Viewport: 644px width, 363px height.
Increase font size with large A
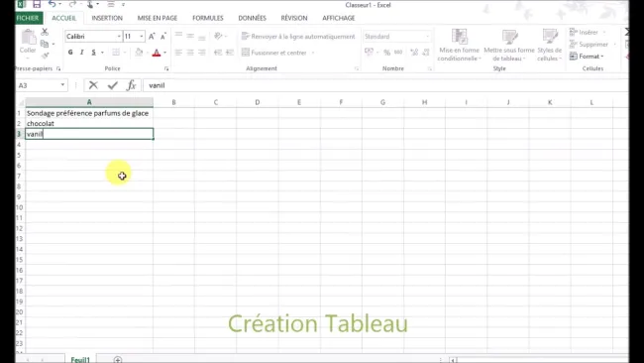pos(152,37)
